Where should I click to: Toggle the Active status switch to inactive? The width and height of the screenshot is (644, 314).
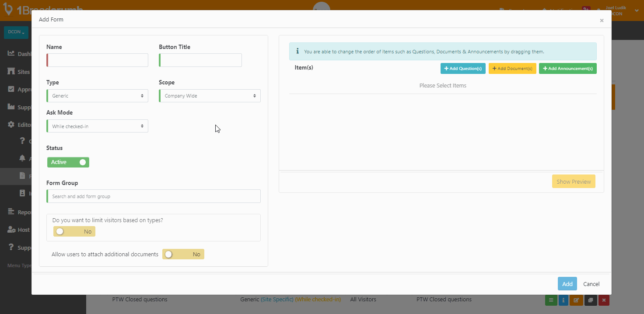point(68,162)
